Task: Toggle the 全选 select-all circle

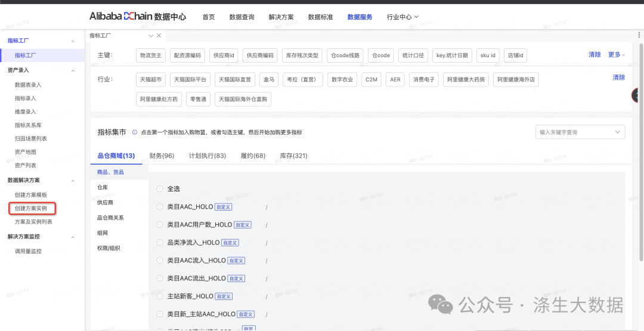Action: pyautogui.click(x=160, y=189)
